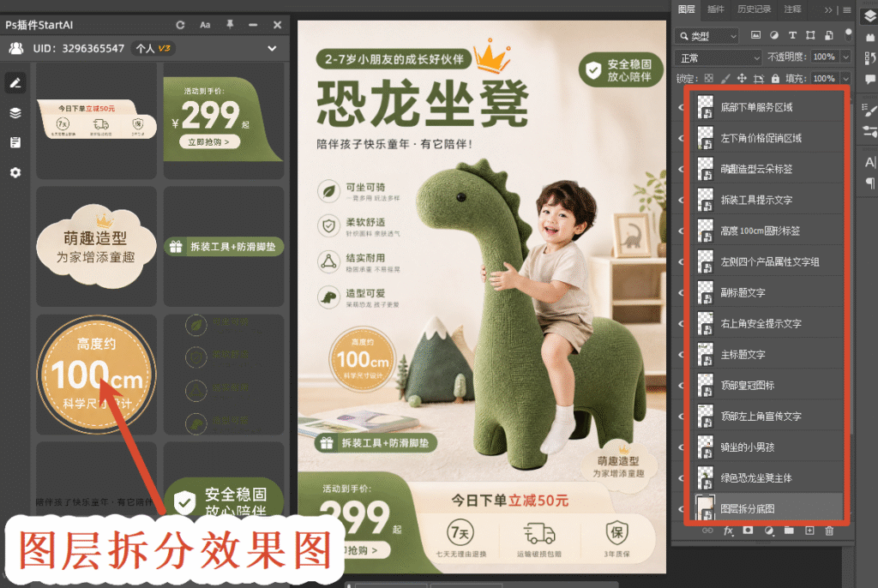
Task: Hide the 拆装工具提示文字 layer
Action: pyautogui.click(x=681, y=200)
